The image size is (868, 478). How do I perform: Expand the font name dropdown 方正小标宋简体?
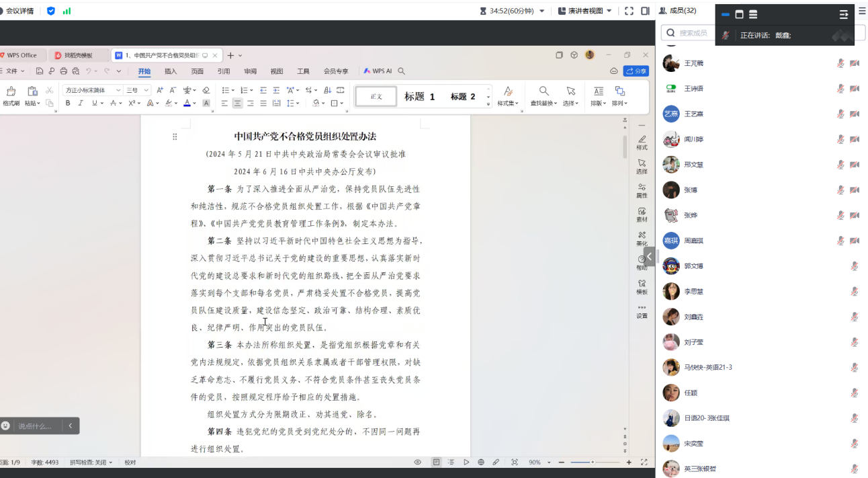pos(118,90)
